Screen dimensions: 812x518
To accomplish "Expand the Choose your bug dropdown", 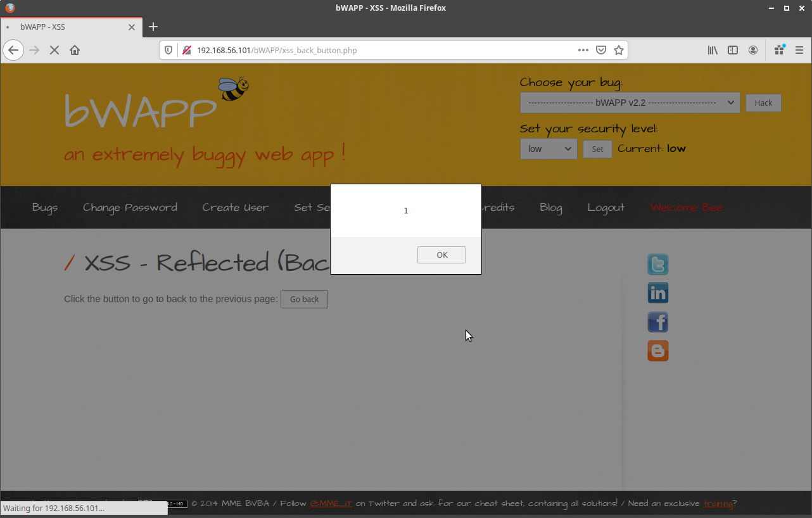I will tap(630, 103).
